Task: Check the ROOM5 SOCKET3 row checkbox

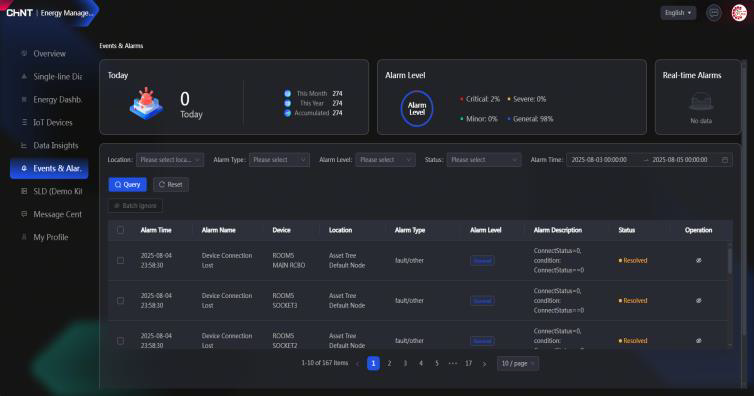Action: pyautogui.click(x=120, y=301)
